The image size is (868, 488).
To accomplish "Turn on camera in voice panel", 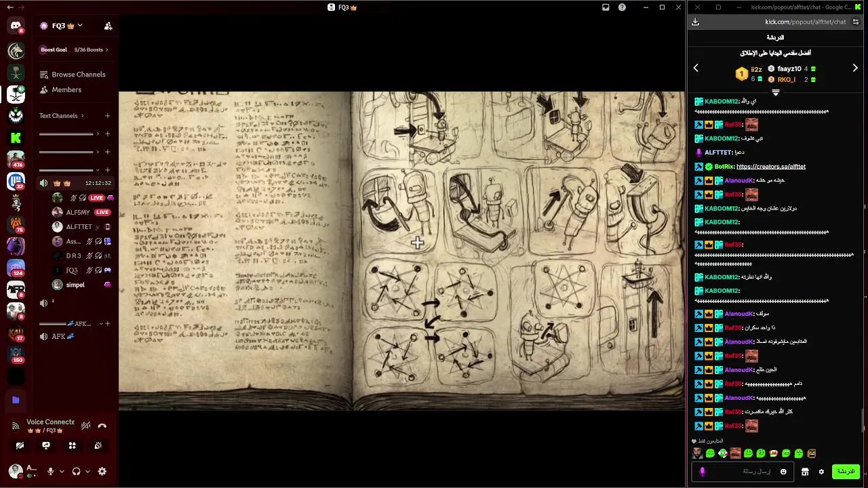I will point(20,445).
